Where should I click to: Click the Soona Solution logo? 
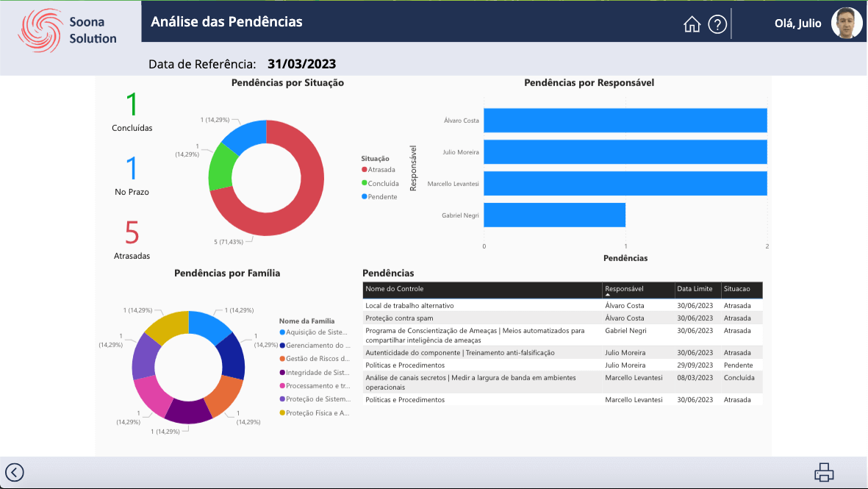69,30
